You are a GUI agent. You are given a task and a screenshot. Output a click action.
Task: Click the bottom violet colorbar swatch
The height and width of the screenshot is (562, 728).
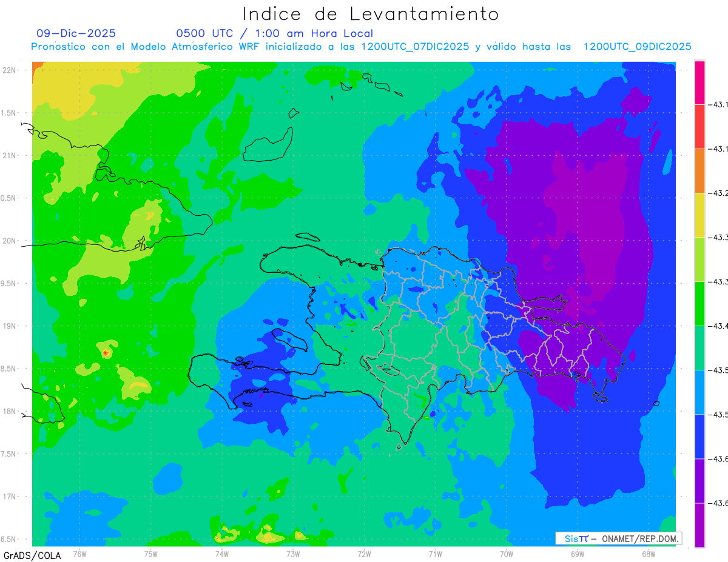(699, 525)
